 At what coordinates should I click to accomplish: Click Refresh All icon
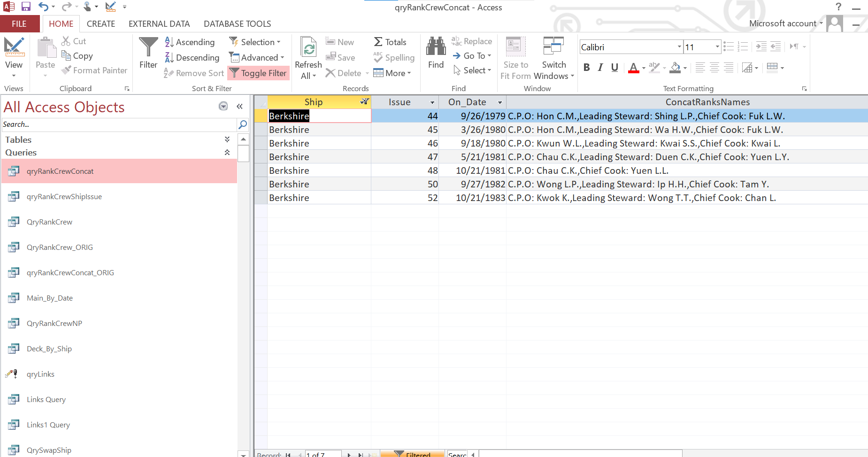click(308, 48)
